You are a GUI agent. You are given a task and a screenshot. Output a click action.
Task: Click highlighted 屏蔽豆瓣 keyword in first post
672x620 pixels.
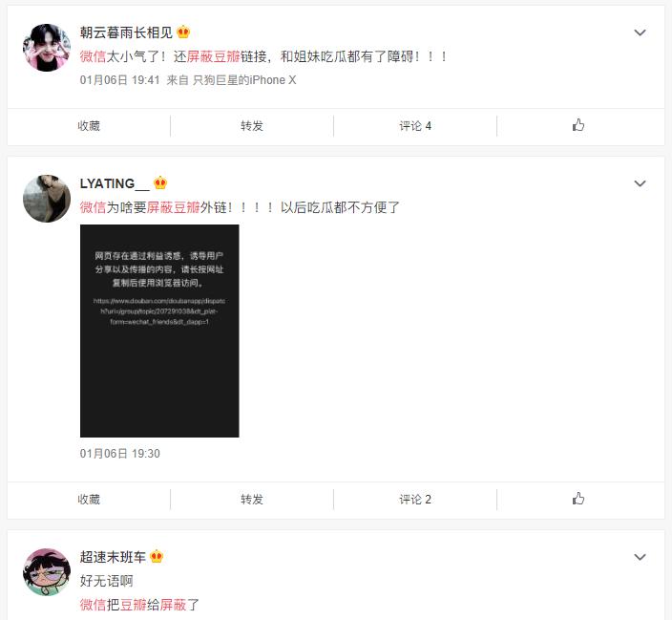pos(213,56)
